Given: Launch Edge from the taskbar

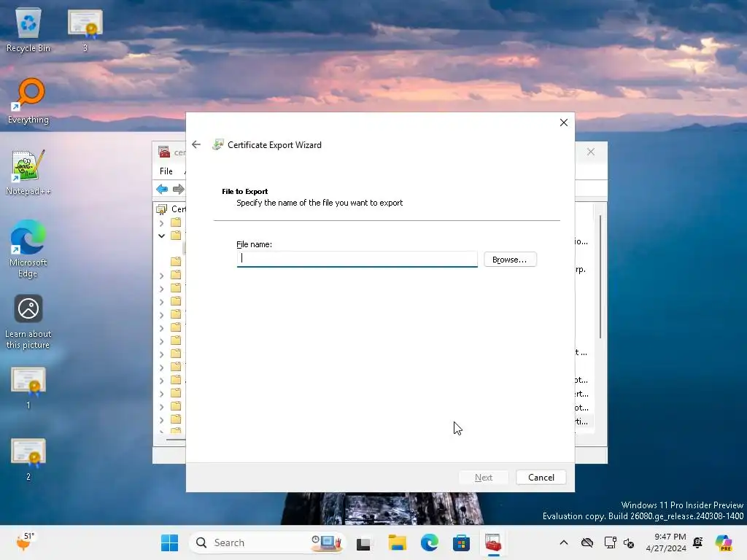Looking at the screenshot, I should pyautogui.click(x=429, y=542).
